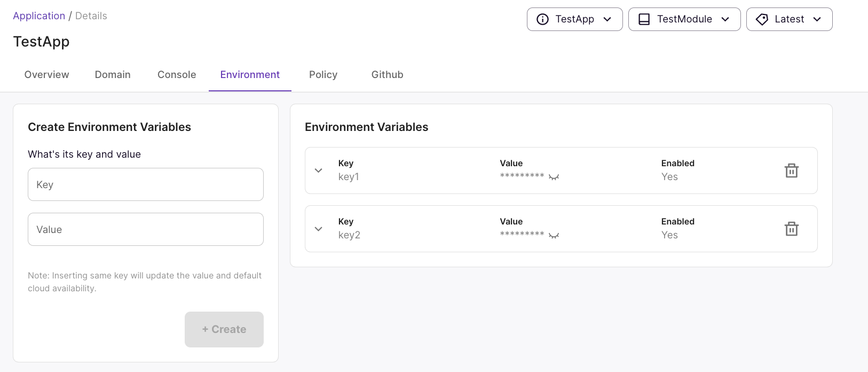This screenshot has width=868, height=372.
Task: Expand the key2 variable row
Action: tap(319, 229)
